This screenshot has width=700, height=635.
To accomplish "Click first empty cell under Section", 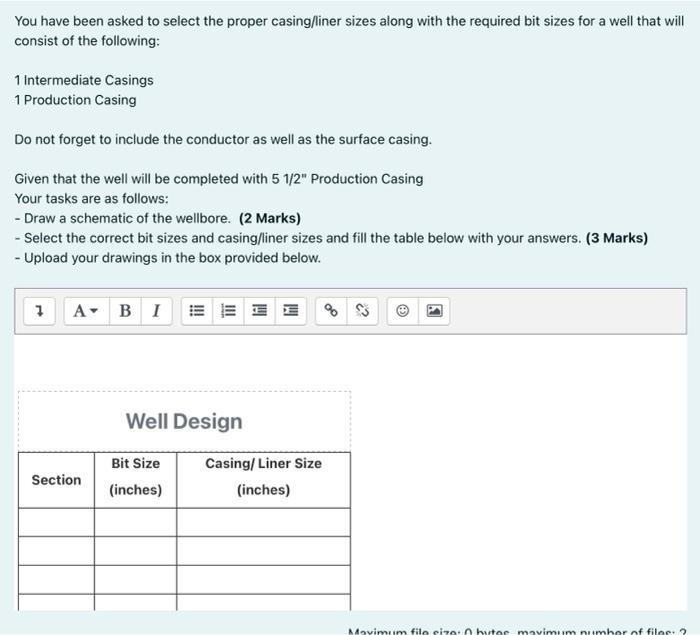I will [56, 522].
